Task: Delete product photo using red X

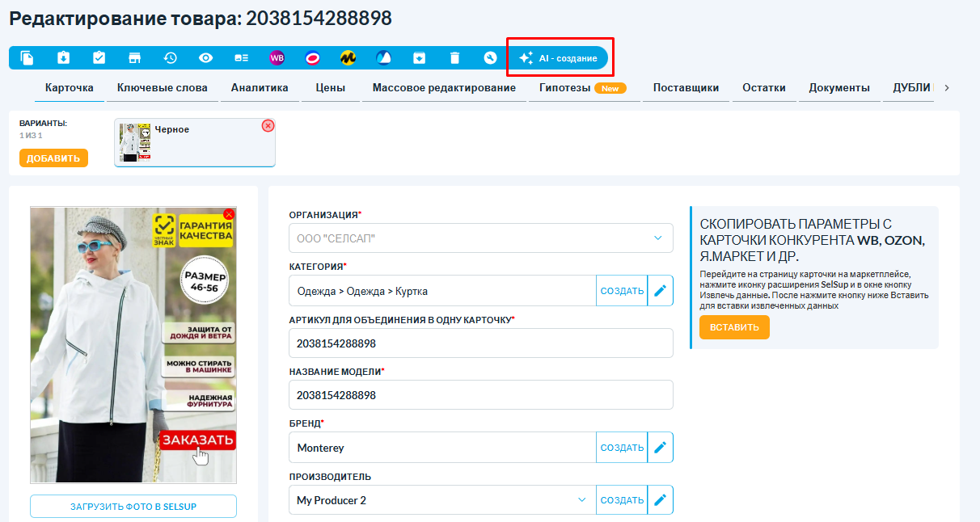Action: (229, 214)
